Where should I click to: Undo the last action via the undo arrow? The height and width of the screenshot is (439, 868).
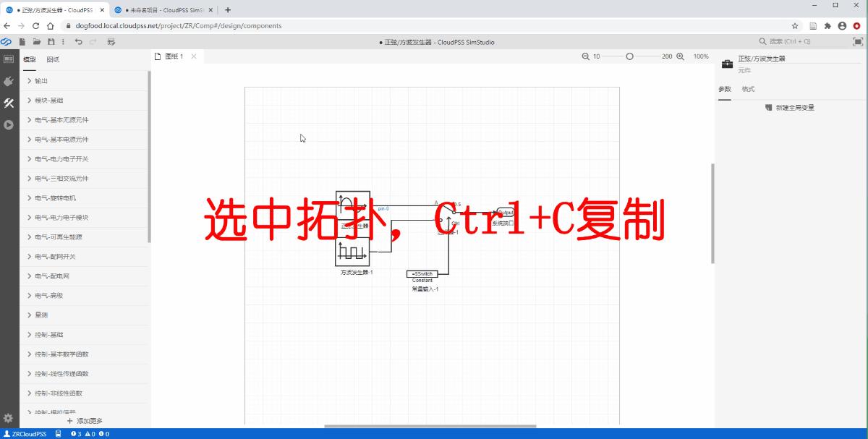coord(77,41)
